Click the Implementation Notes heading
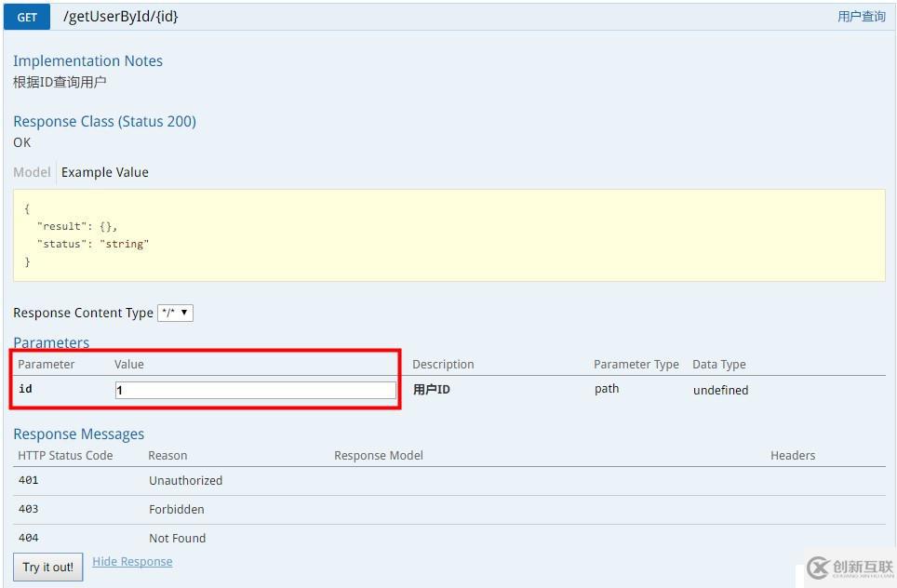 88,61
